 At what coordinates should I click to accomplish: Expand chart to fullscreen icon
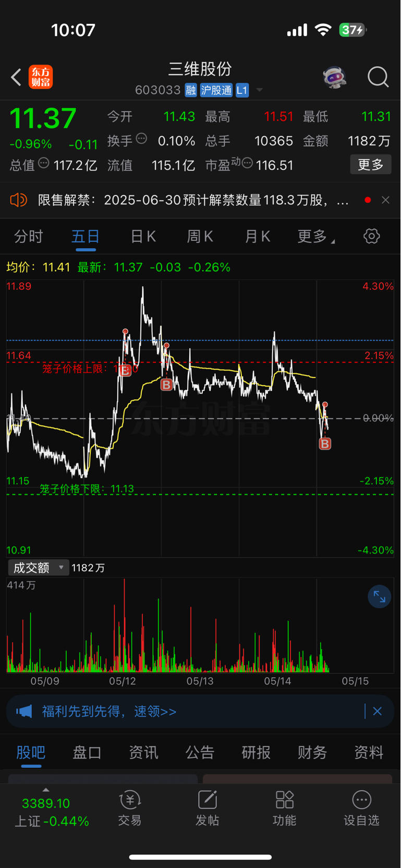click(380, 597)
